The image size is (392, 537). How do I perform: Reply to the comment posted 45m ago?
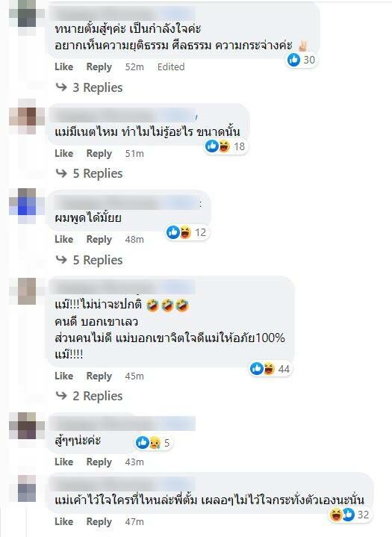click(99, 376)
